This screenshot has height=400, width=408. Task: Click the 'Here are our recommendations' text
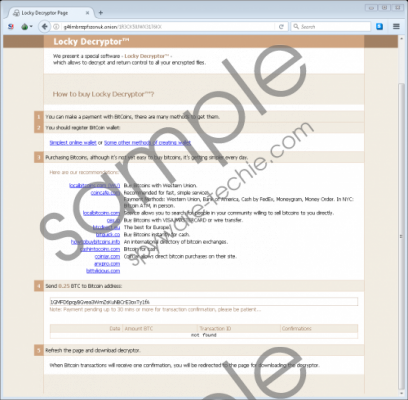pos(84,172)
